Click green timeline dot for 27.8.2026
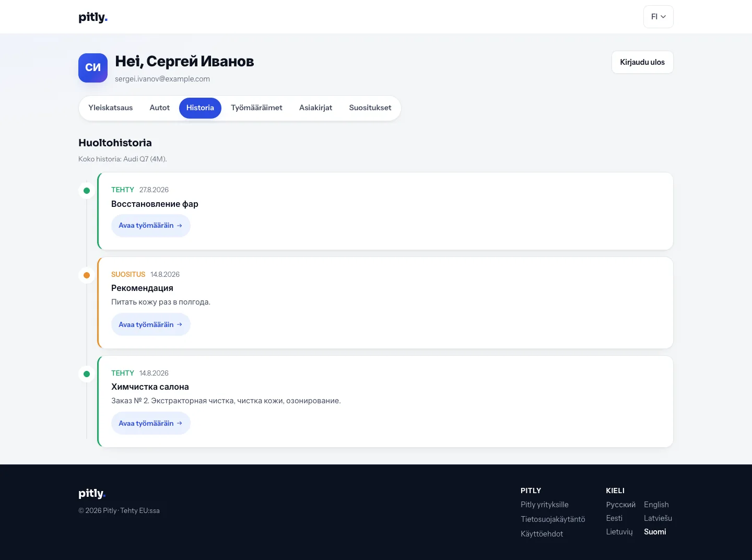Image resolution: width=752 pixels, height=560 pixels. (87, 191)
